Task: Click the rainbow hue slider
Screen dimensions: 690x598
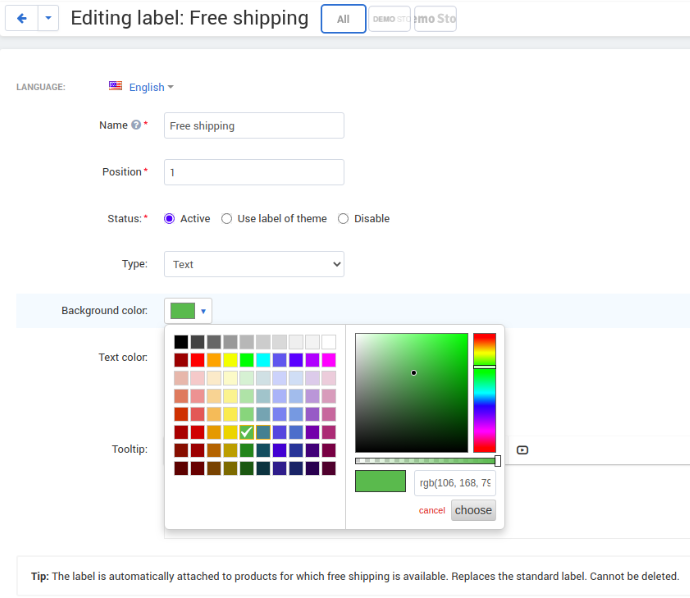Action: coord(484,393)
